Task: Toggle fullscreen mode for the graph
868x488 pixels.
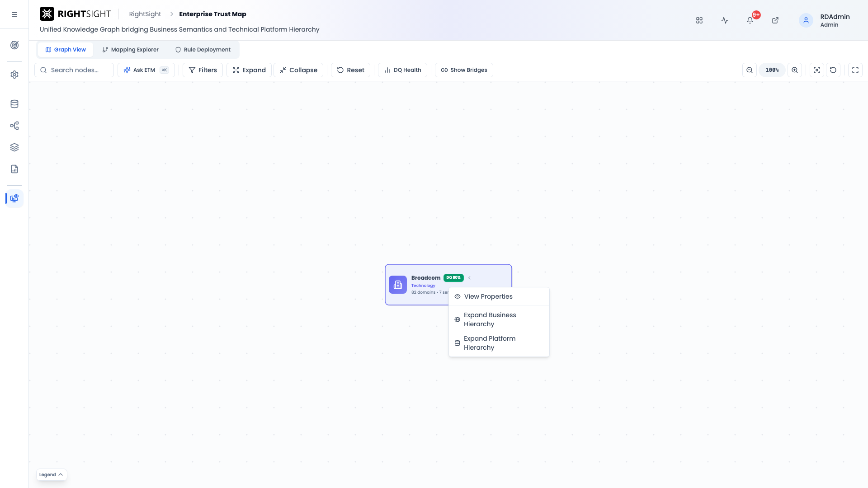Action: pos(855,70)
